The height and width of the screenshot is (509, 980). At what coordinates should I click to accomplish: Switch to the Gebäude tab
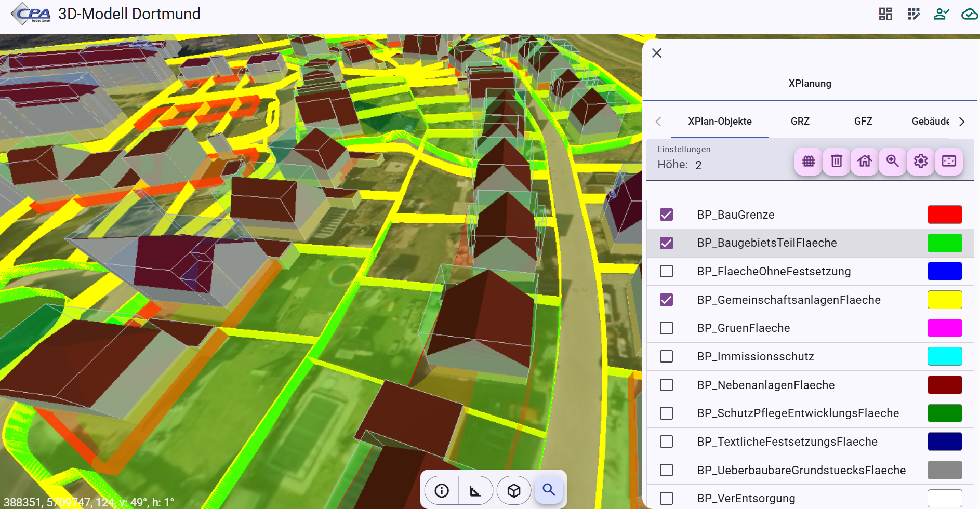930,122
